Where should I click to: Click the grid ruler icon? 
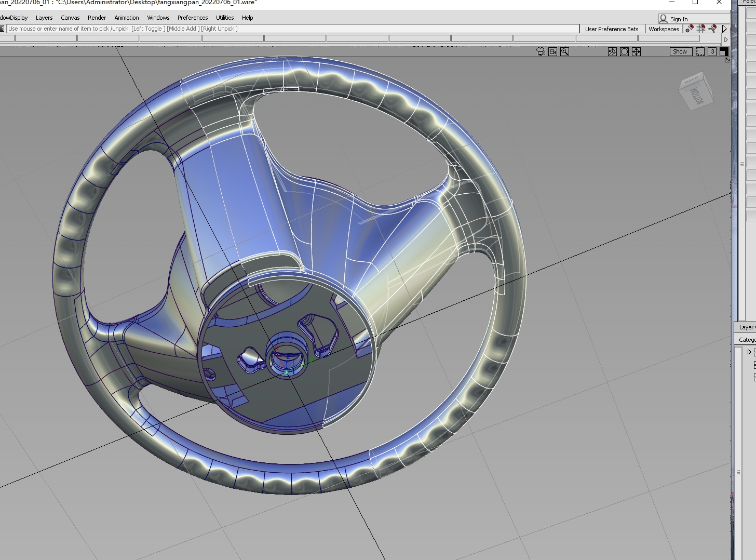700,51
